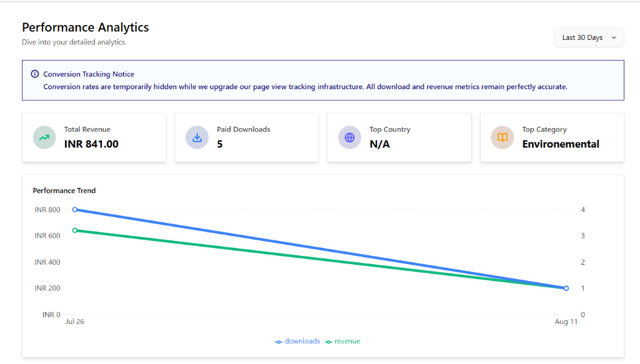Open the Last 30 Days dropdown
Image resolution: width=640 pixels, height=364 pixels.
point(589,37)
